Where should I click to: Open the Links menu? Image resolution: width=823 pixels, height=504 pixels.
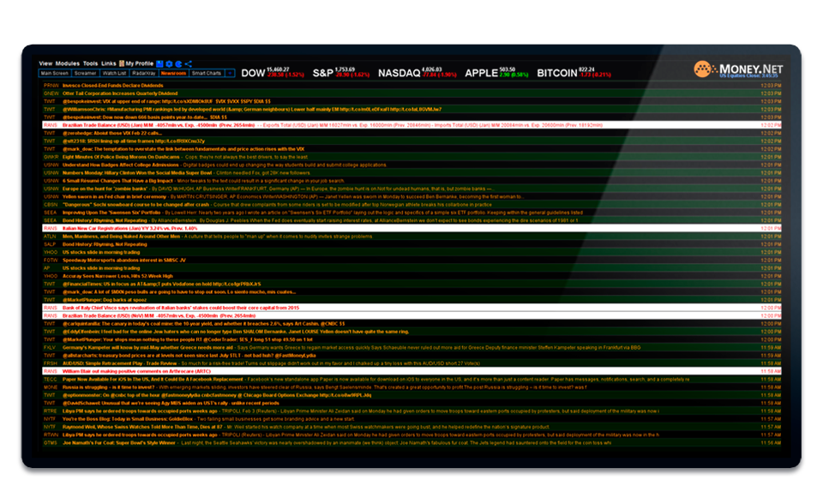tap(109, 63)
